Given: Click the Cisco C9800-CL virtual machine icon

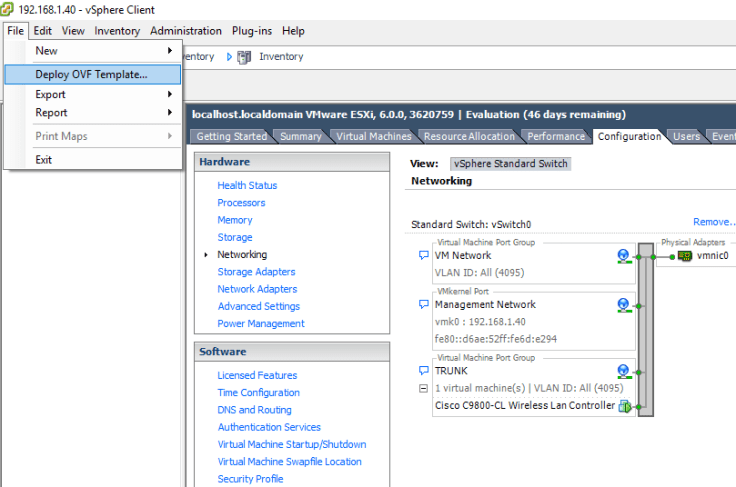Looking at the screenshot, I should (625, 406).
